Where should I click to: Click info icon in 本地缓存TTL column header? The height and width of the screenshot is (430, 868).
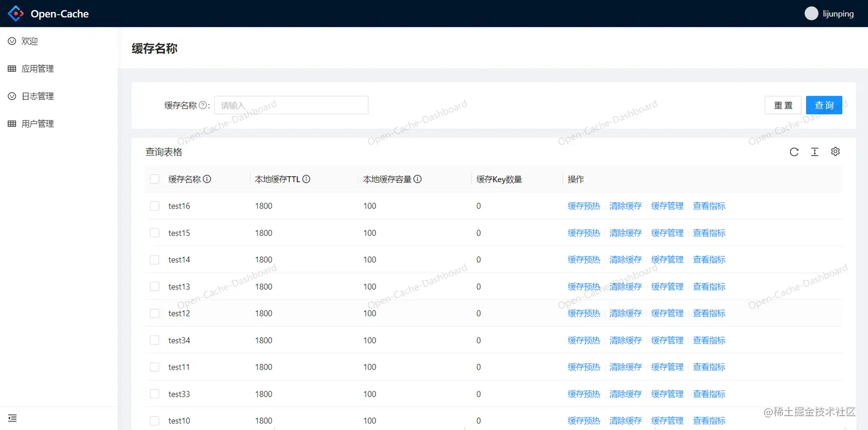(307, 179)
